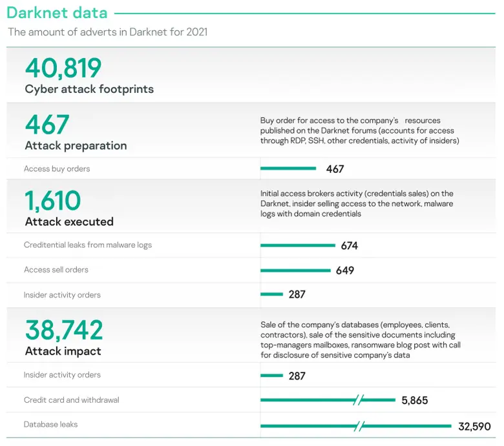Select the "Attack executed" section heading
Screen dimensions: 504x446
[x=69, y=221]
